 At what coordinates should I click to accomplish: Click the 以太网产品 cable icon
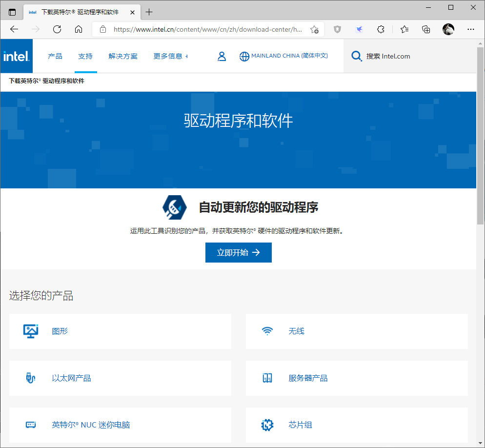(x=31, y=378)
